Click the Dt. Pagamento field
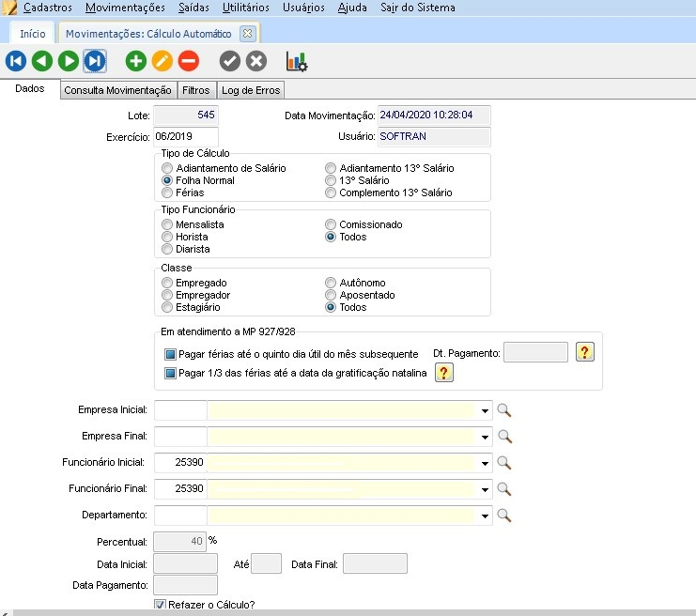Image resolution: width=696 pixels, height=616 pixels. pyautogui.click(x=535, y=352)
